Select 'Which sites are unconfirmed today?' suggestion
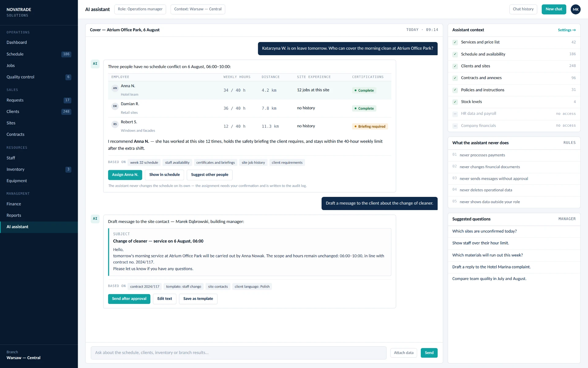 [x=514, y=232]
